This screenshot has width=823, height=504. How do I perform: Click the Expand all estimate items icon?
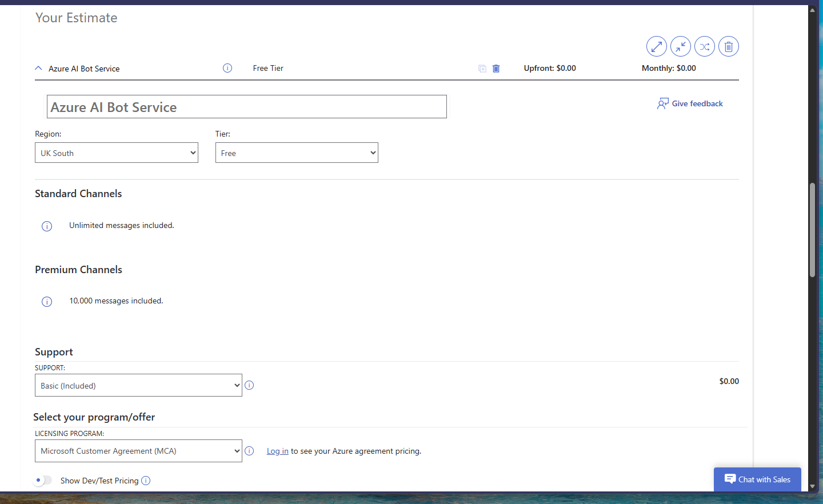pyautogui.click(x=657, y=46)
